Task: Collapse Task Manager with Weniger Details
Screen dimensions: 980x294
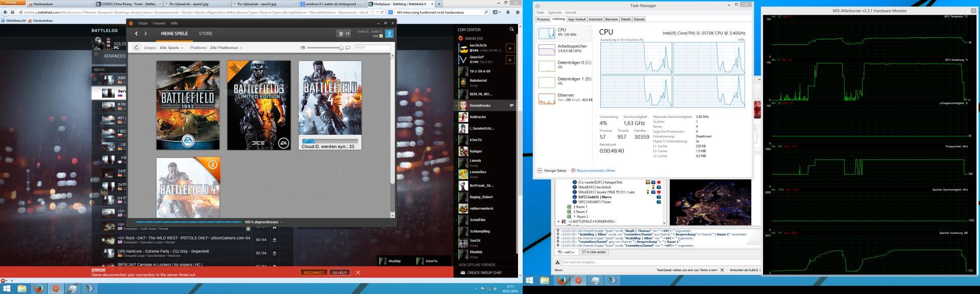Action: (x=552, y=170)
